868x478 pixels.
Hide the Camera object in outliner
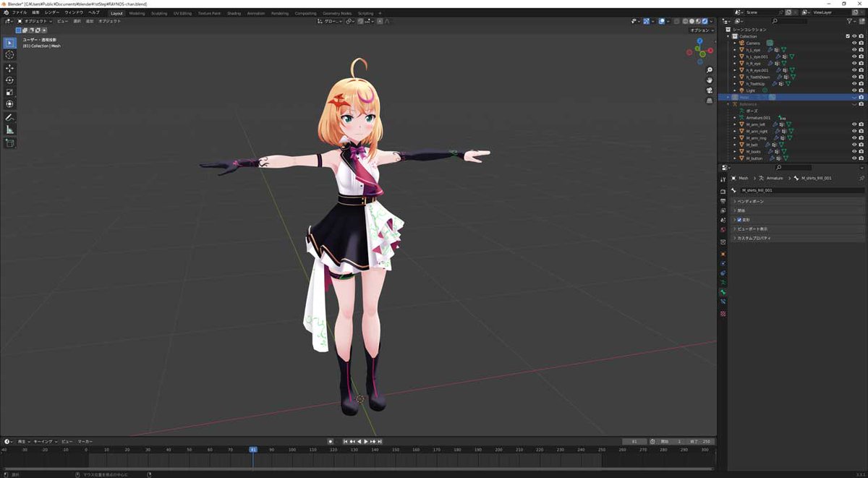[854, 43]
